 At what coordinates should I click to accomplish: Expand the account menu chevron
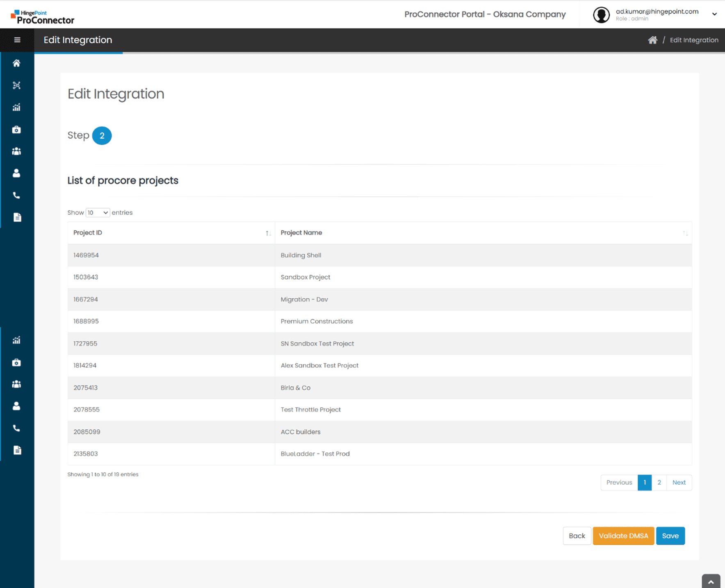click(x=714, y=14)
